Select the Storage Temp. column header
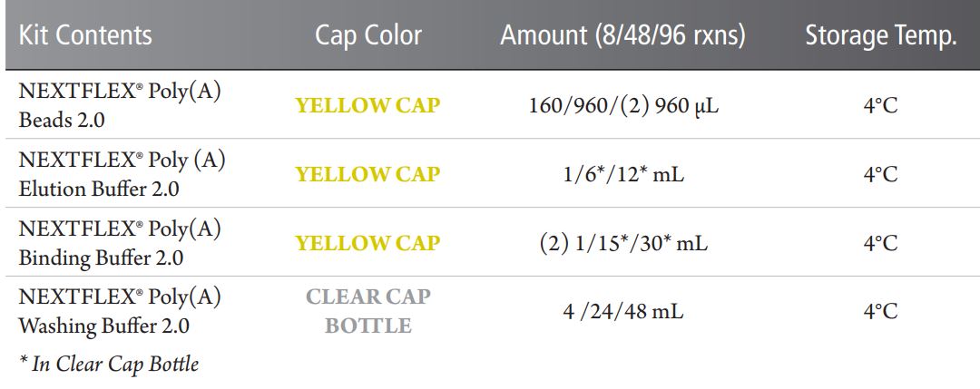The width and height of the screenshot is (980, 389). pos(880,36)
